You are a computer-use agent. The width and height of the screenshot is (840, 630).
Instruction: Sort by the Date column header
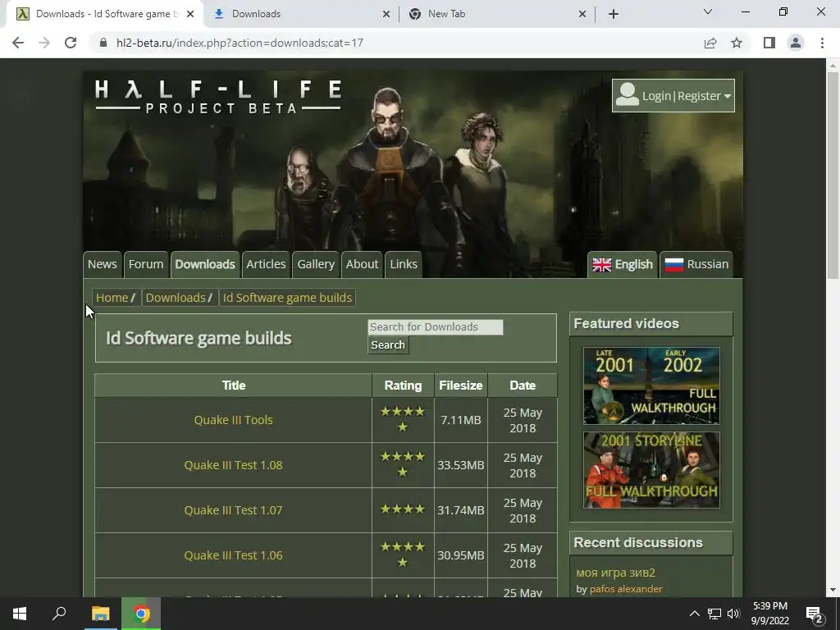(523, 386)
